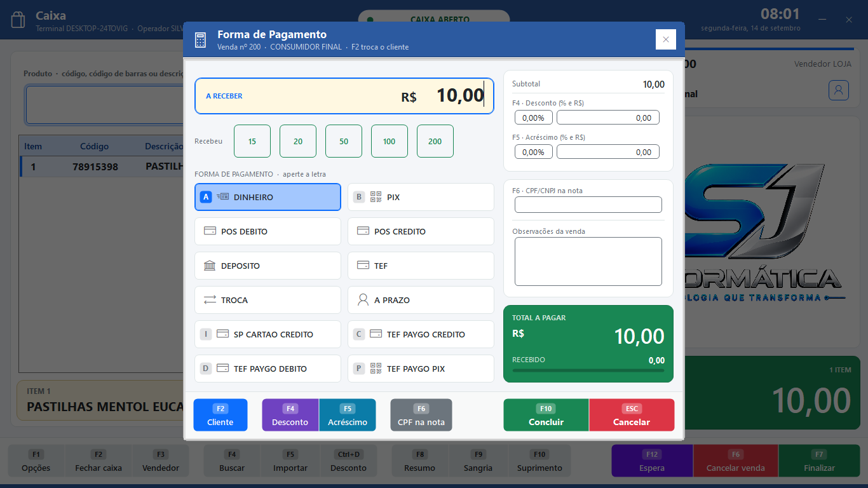
Task: Click F2 Fechar caixa in Caixa window
Action: 98,461
